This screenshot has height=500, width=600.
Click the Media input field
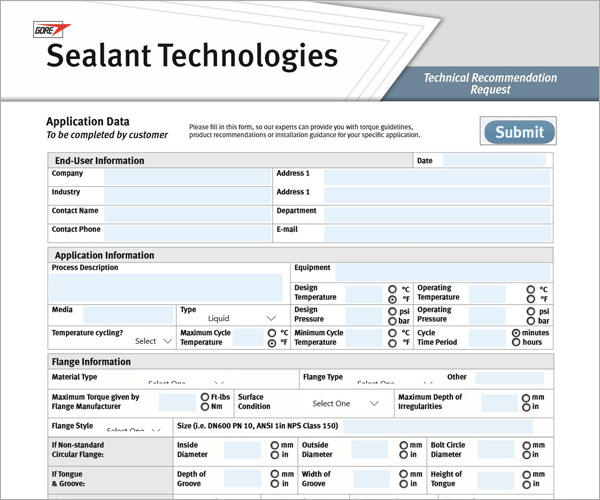[128, 315]
